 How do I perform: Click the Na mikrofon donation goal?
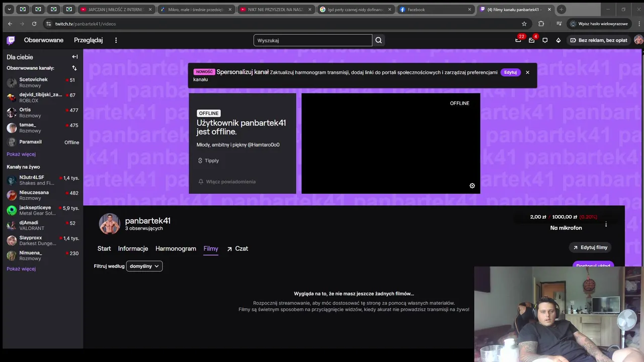coord(566,228)
